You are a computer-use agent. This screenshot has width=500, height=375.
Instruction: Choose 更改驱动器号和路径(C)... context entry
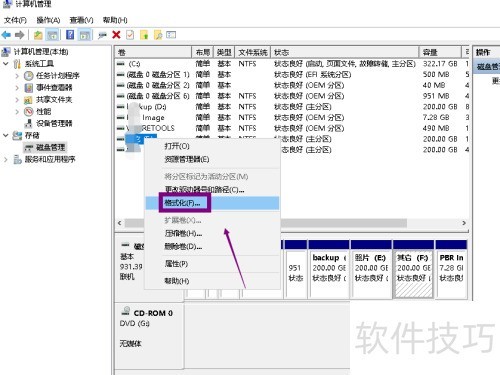212,190
